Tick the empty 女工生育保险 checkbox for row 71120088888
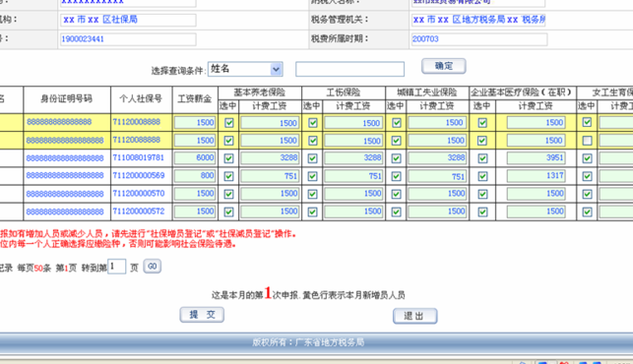The width and height of the screenshot is (633, 364). pos(587,141)
